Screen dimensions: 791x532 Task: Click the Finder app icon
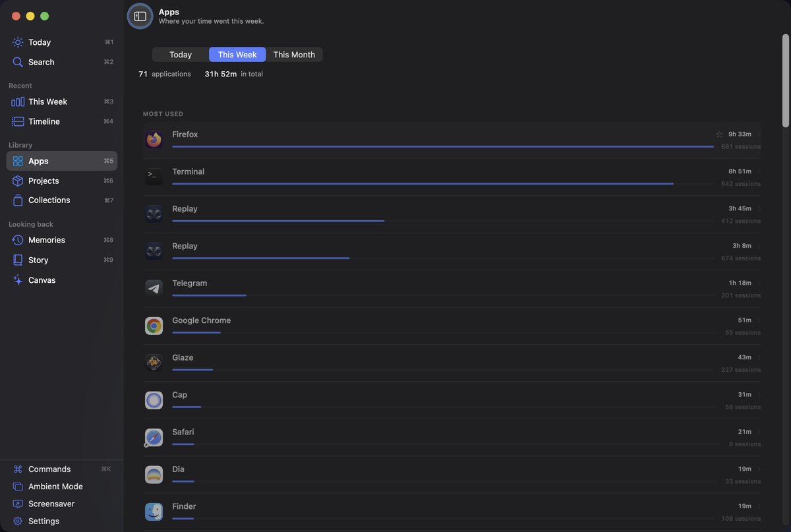(x=154, y=512)
